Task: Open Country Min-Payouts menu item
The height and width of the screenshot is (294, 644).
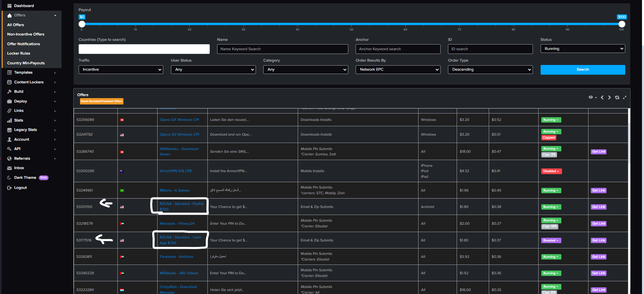Action: click(x=26, y=63)
